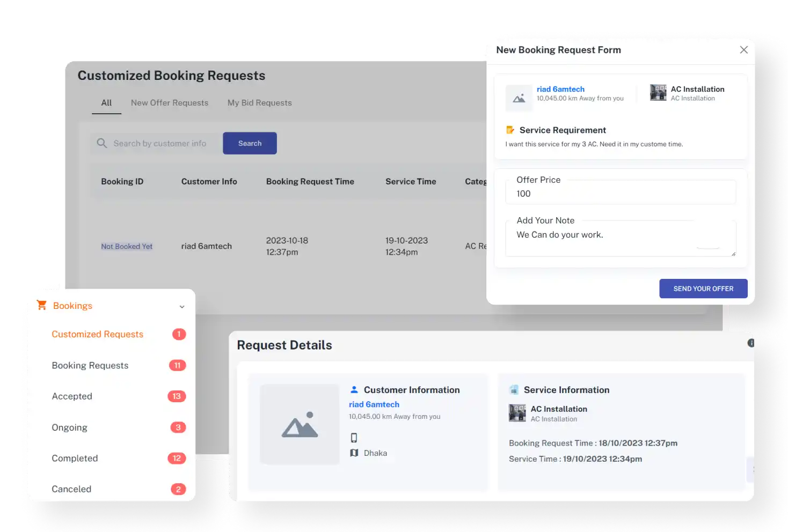
Task: Click the Service Requirement note icon
Action: 510,130
